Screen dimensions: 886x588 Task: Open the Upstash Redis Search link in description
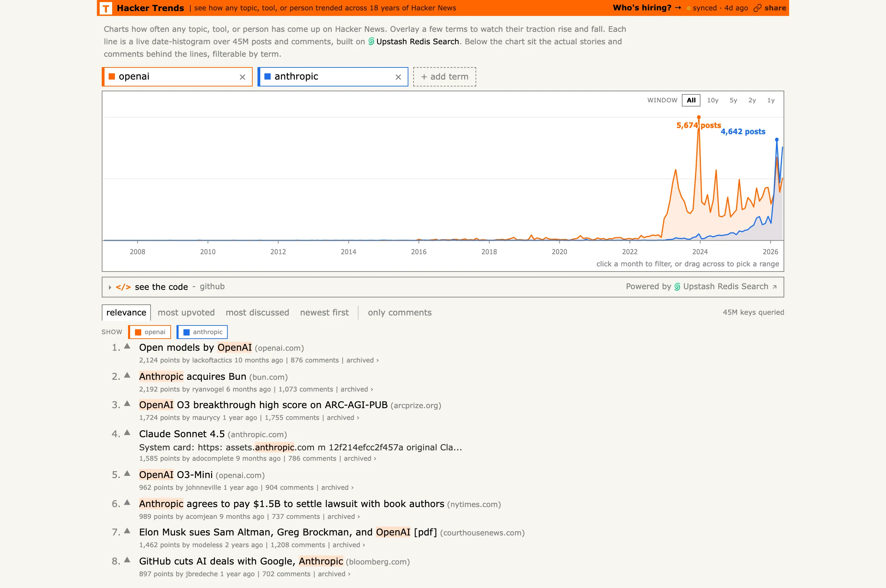tap(418, 41)
